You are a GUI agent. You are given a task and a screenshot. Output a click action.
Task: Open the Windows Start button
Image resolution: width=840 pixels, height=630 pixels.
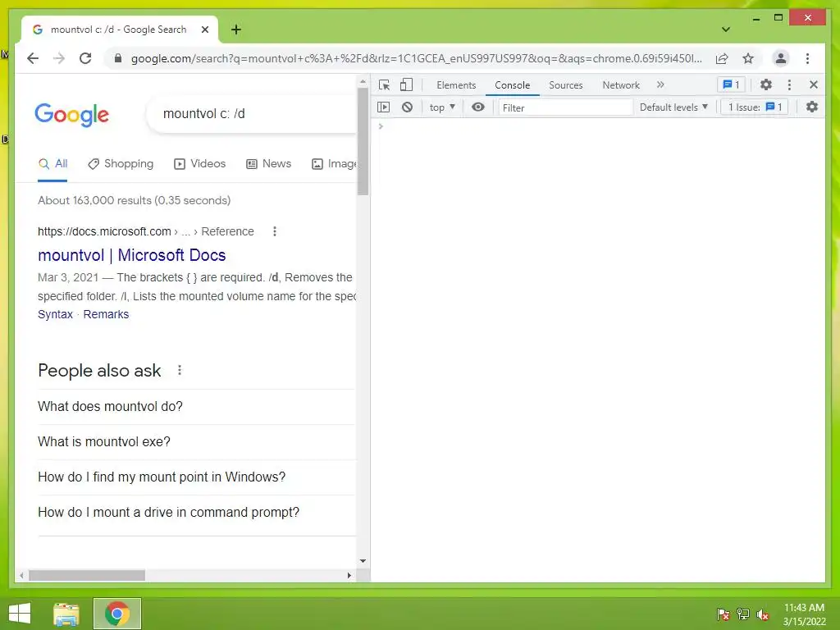tap(20, 614)
